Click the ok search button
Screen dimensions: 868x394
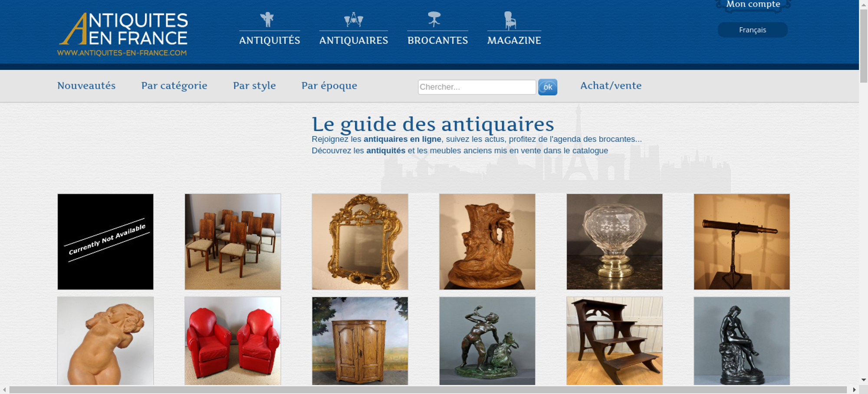point(548,87)
